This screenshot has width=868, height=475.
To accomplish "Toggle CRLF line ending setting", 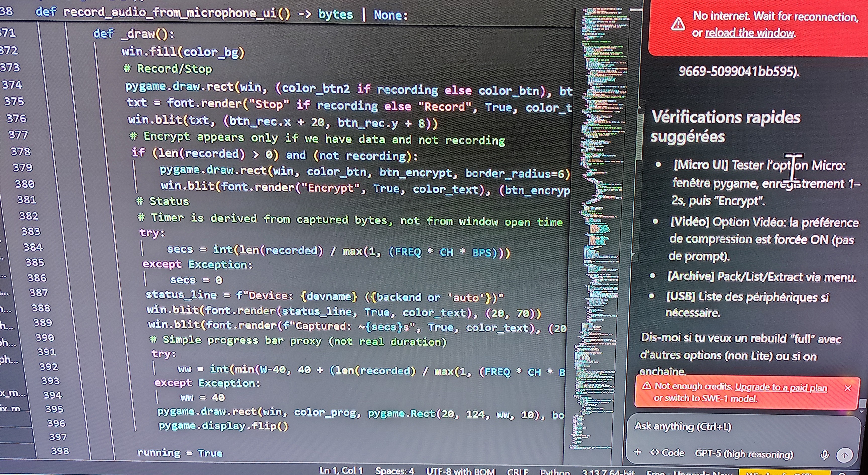I will (x=517, y=471).
